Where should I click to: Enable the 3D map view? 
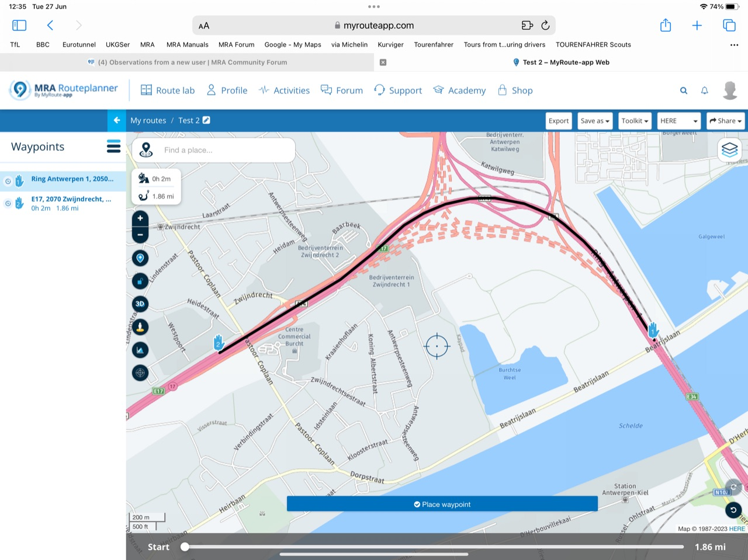coord(140,304)
